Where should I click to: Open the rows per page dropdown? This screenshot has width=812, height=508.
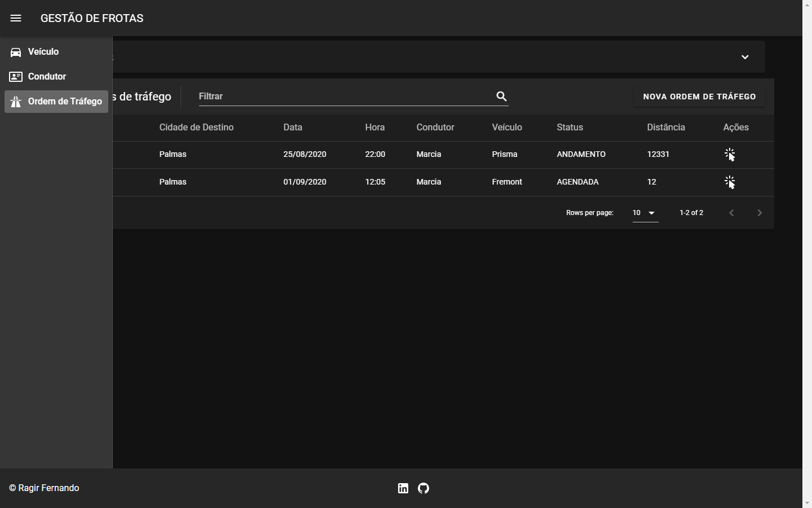pyautogui.click(x=645, y=213)
